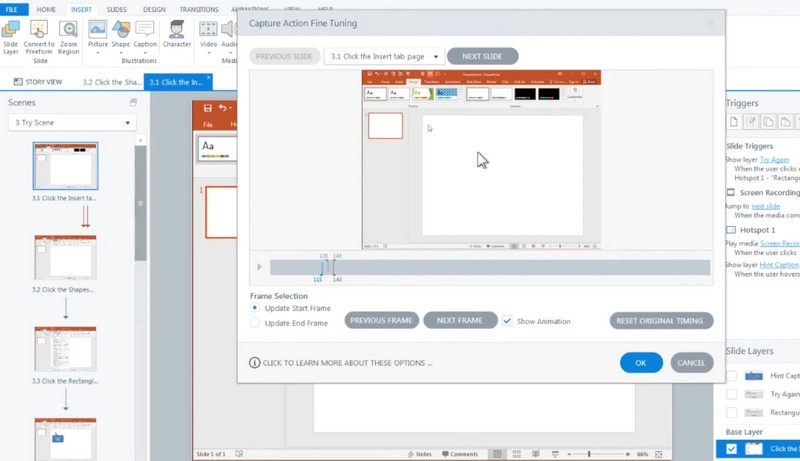The width and height of the screenshot is (800, 461).
Task: Click the Hint Caption trigger link
Action: (x=779, y=265)
